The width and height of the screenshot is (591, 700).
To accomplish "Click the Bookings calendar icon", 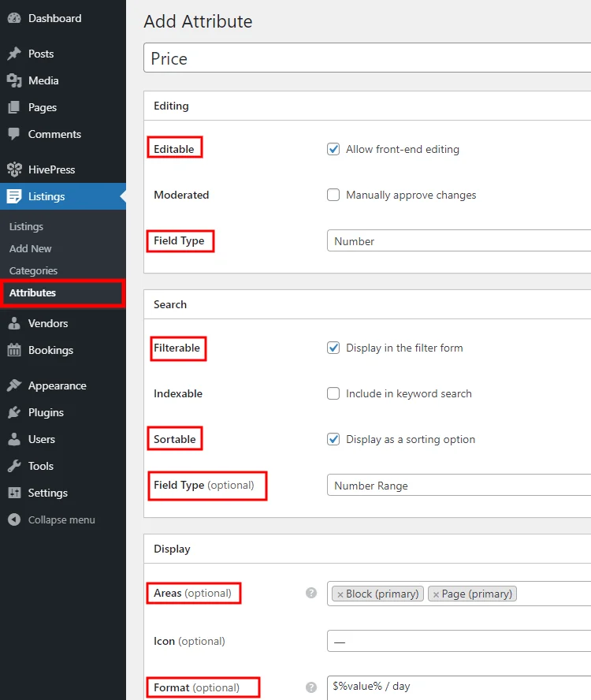I will tap(14, 350).
